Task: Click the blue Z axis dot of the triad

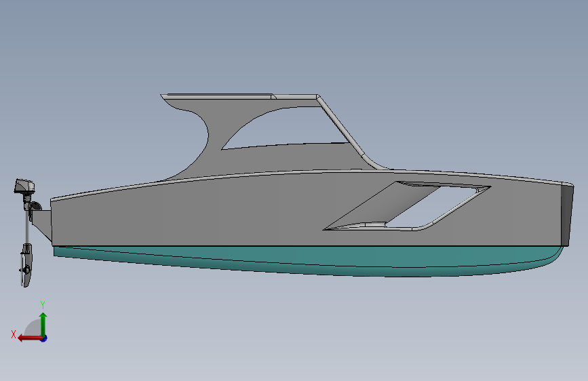Action: (x=44, y=338)
